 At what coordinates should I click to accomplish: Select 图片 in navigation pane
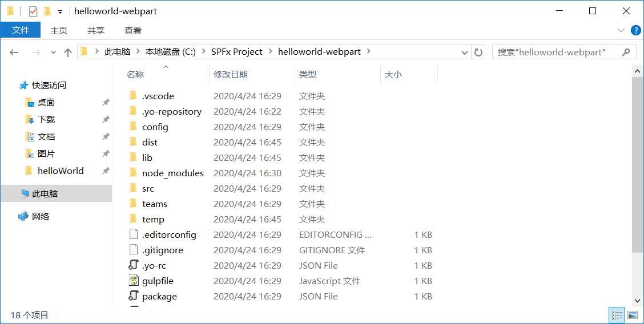(x=46, y=153)
